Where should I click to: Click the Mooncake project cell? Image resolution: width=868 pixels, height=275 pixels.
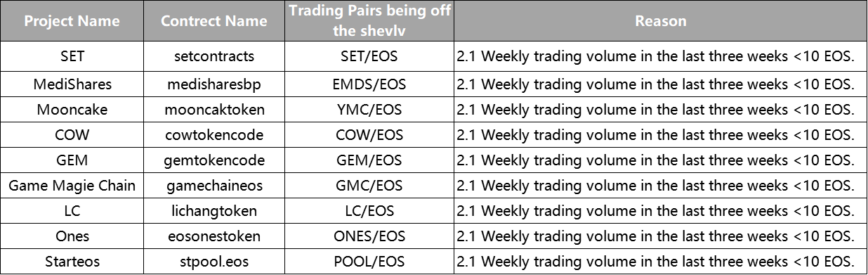point(72,109)
